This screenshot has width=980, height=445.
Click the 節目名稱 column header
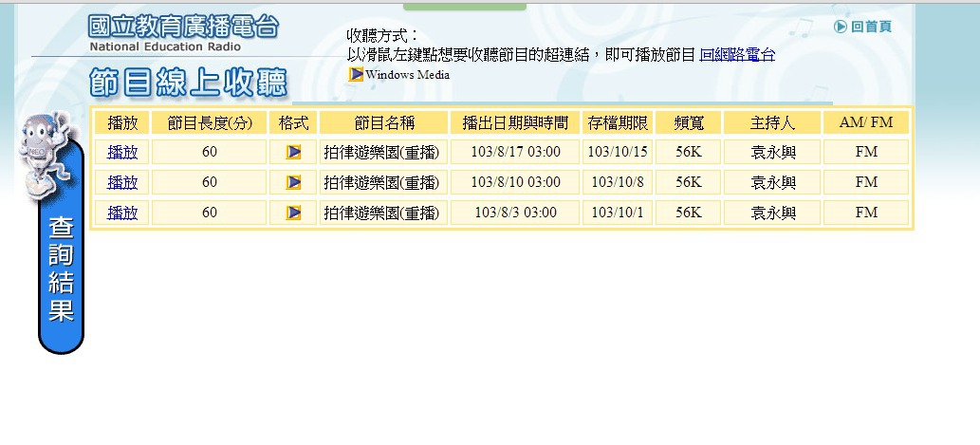384,122
